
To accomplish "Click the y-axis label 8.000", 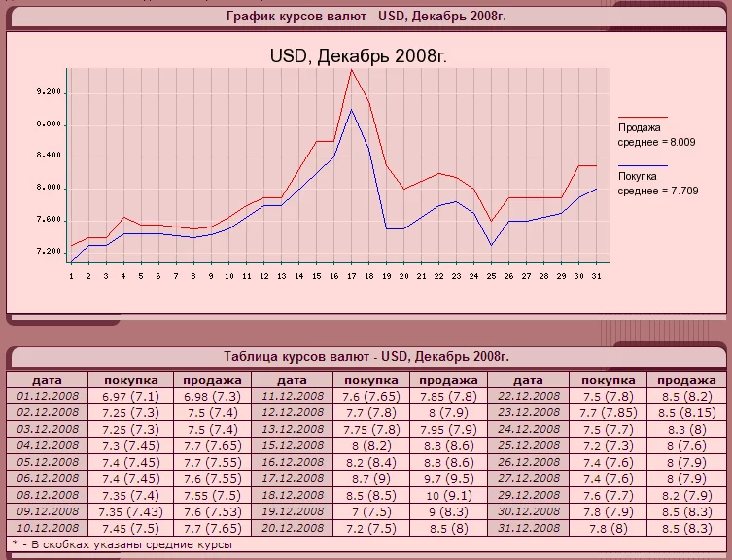I will click(x=49, y=188).
